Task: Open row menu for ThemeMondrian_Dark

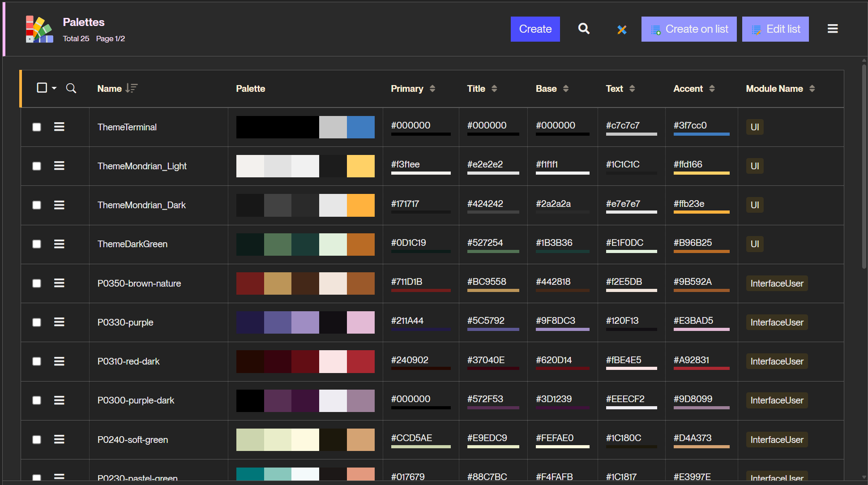Action: [x=59, y=205]
